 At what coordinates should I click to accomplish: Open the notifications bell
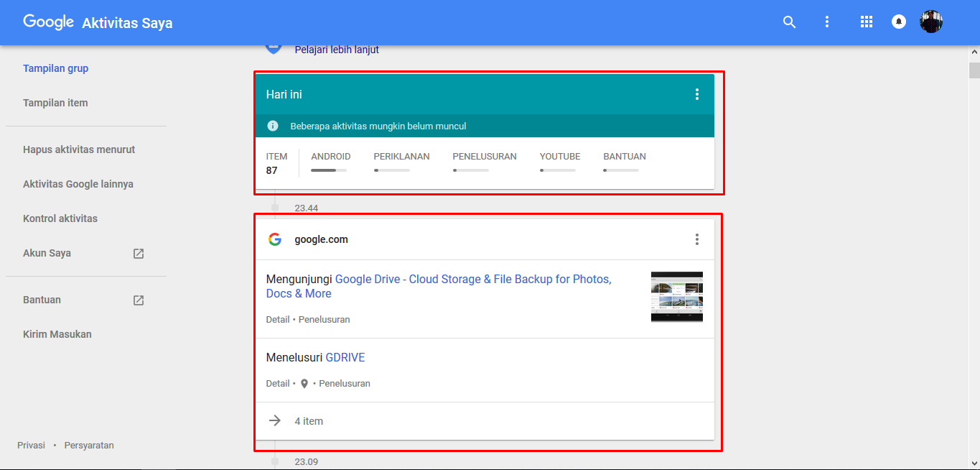click(x=898, y=22)
